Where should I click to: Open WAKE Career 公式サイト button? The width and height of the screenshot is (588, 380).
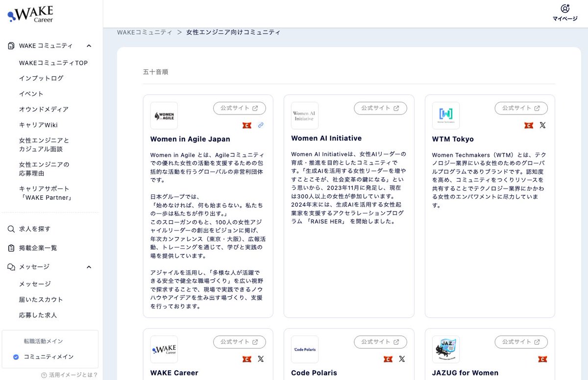239,342
